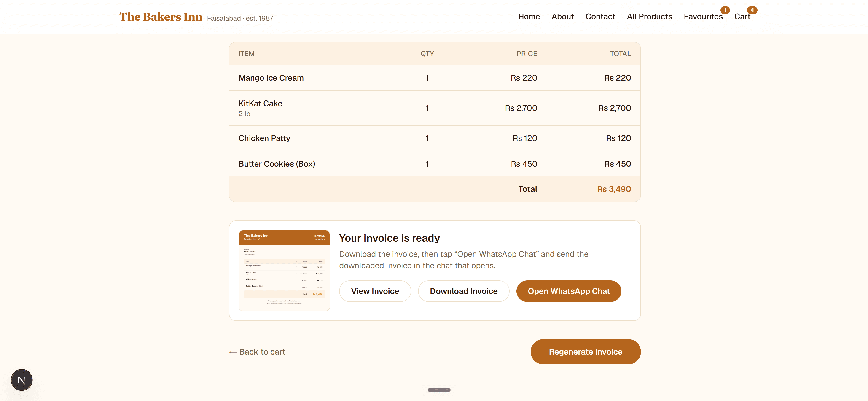
Task: Click the 2 lb size label
Action: [244, 114]
